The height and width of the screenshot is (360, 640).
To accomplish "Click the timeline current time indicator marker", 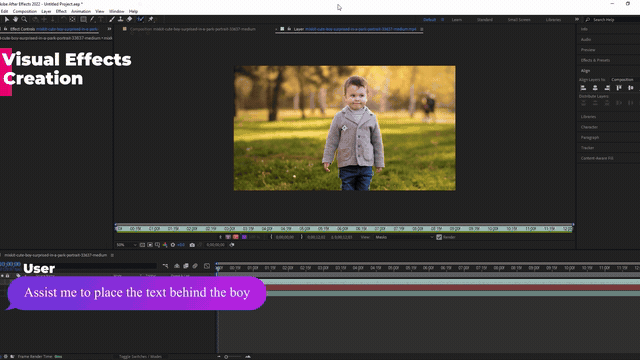I will coord(218,267).
